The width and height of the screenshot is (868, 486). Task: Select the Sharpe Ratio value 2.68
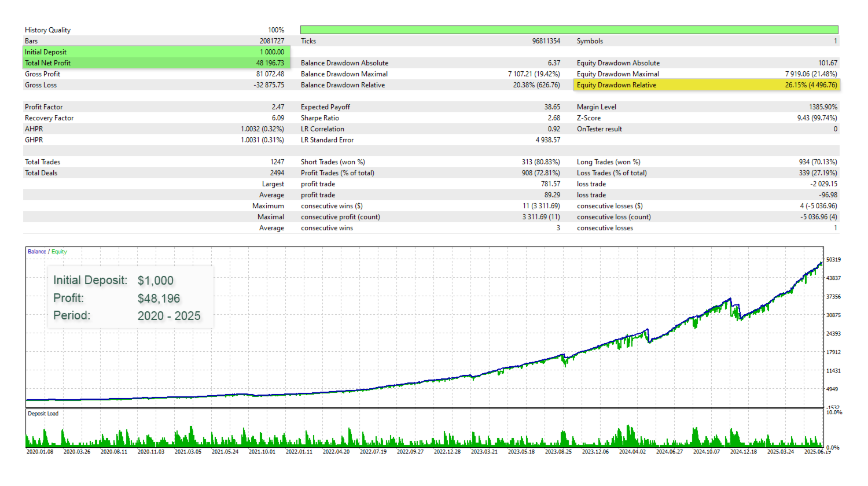pos(554,118)
